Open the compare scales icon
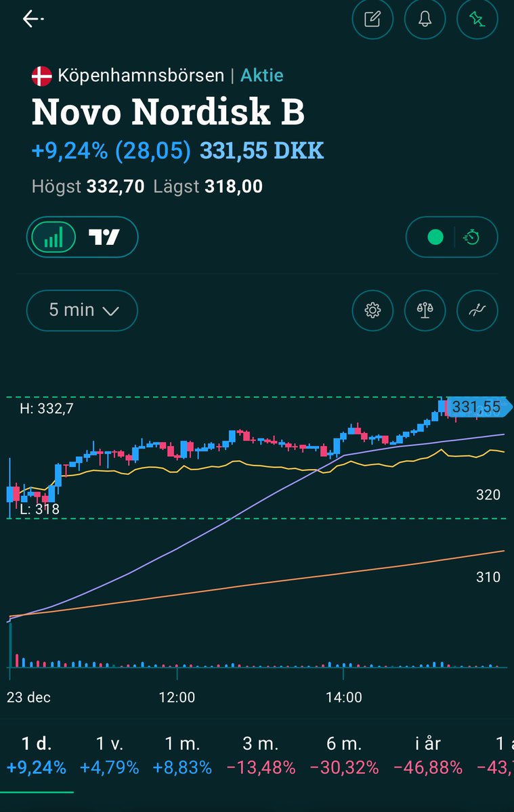Screen dimensions: 514x812 point(425,311)
